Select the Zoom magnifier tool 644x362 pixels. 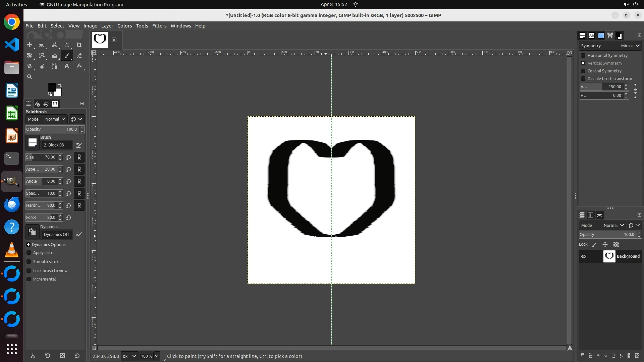click(30, 77)
